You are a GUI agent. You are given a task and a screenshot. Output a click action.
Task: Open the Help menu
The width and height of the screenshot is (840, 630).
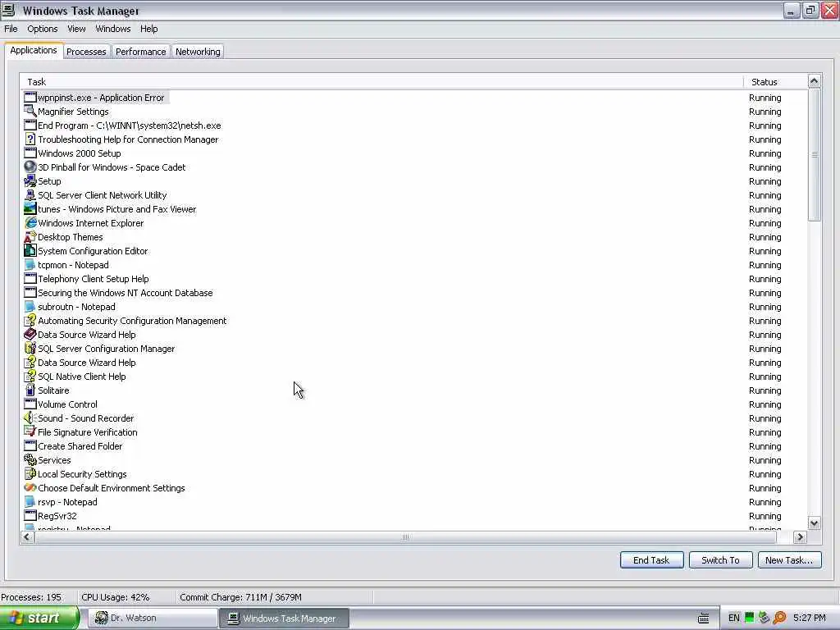click(x=149, y=29)
